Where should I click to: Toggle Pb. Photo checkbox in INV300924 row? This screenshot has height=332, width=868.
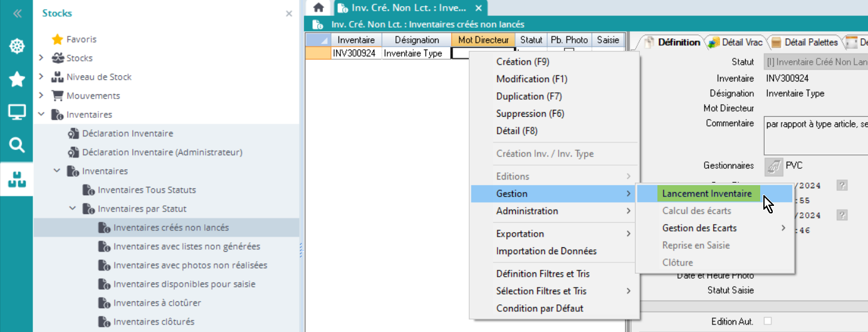coord(569,51)
